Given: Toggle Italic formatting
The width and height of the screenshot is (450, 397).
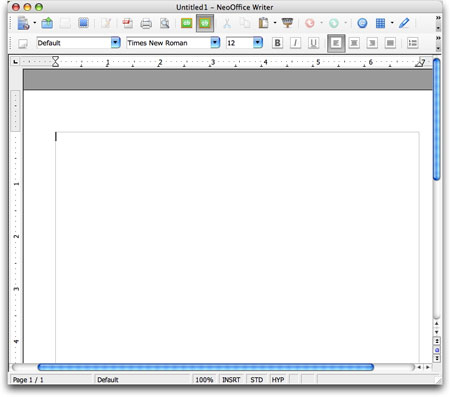Looking at the screenshot, I should 295,43.
